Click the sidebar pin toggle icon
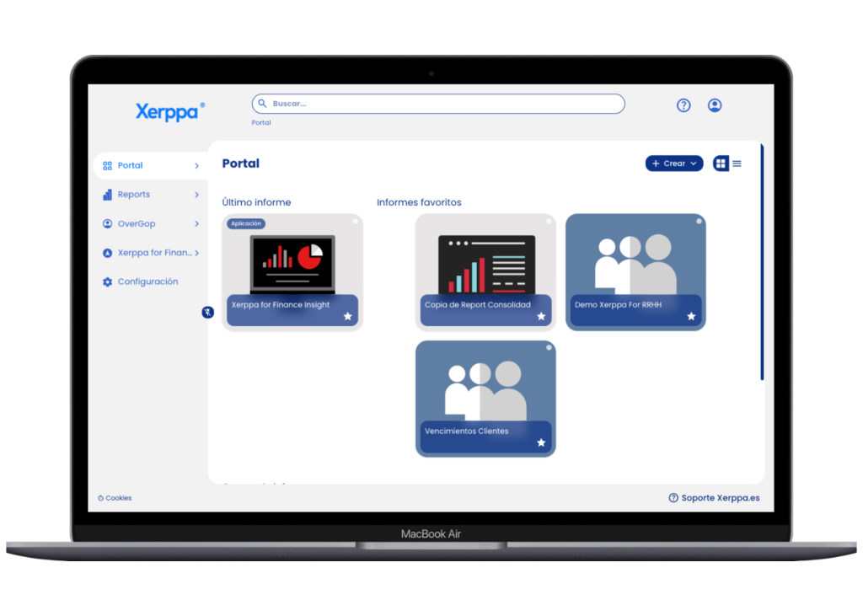Image resolution: width=863 pixels, height=616 pixels. pos(207,312)
